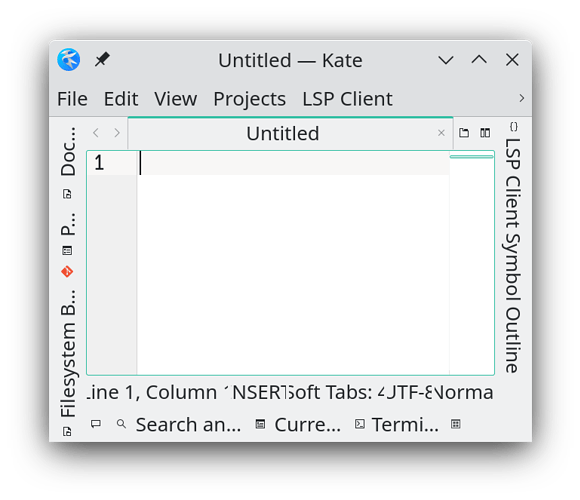Expand hidden menus with the chevron arrow
Screen dimensions: 580x500
tap(522, 98)
